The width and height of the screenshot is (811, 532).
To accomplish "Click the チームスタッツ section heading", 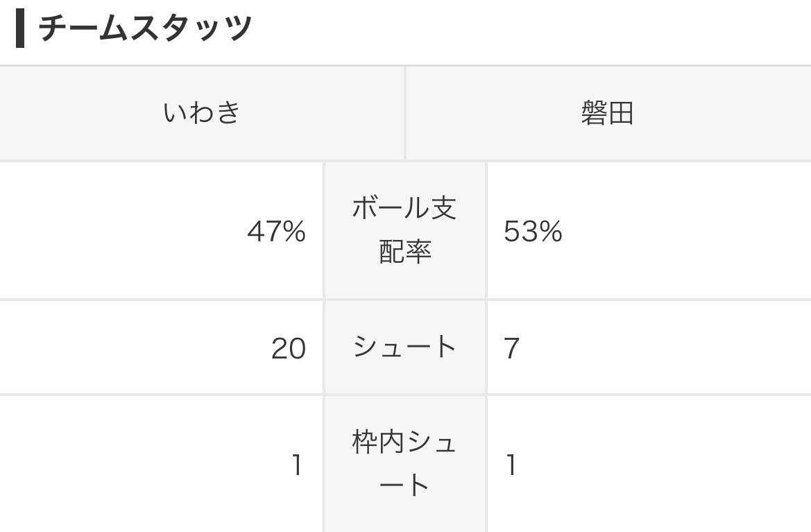I will pyautogui.click(x=145, y=29).
